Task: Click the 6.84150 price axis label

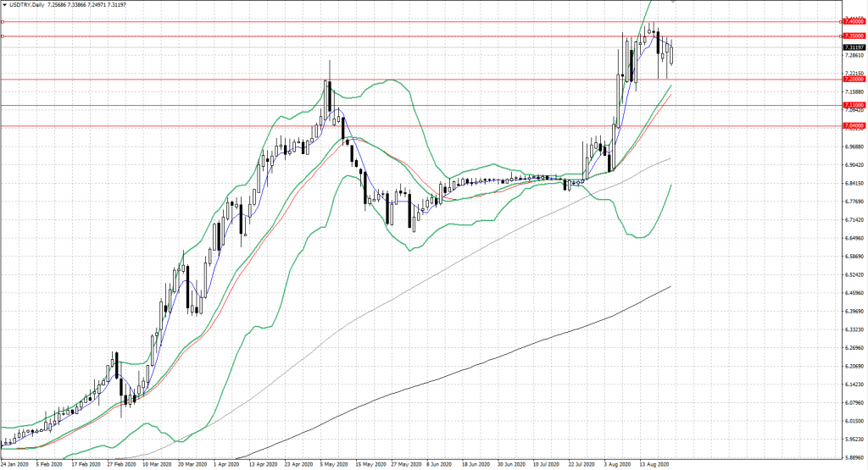Action: [854, 183]
